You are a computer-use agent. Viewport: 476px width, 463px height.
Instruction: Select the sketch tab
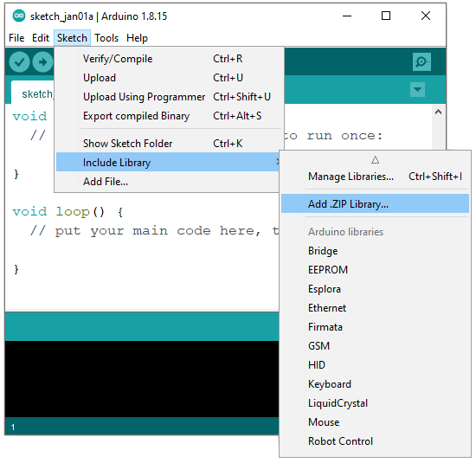click(33, 93)
